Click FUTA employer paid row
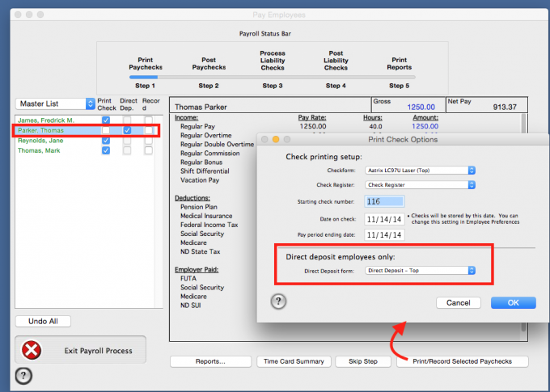The height and width of the screenshot is (392, 550). pyautogui.click(x=188, y=278)
